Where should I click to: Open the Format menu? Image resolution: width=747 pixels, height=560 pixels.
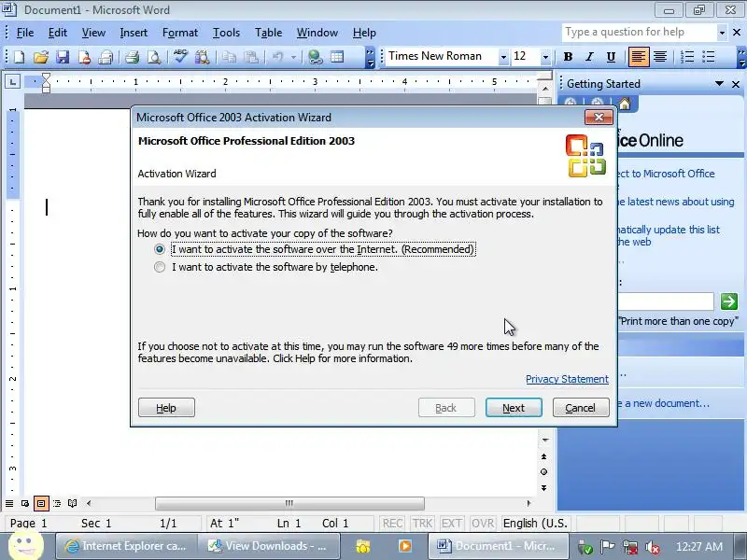(x=180, y=33)
